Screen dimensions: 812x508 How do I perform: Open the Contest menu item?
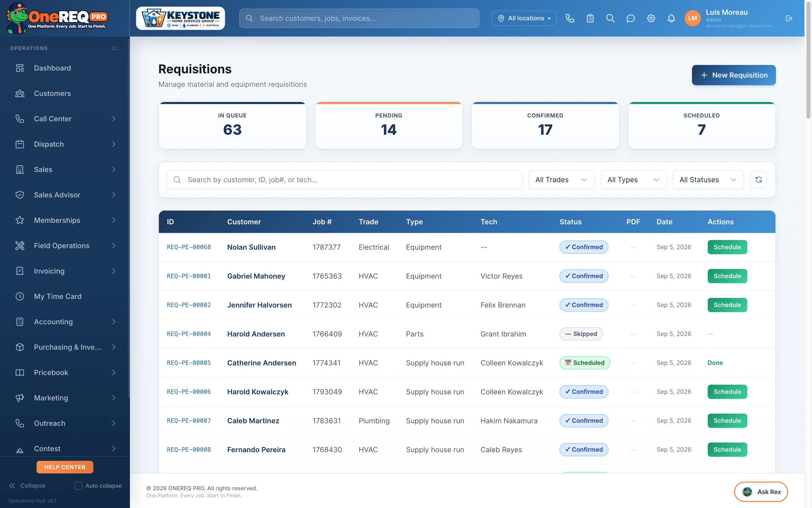[x=64, y=448]
